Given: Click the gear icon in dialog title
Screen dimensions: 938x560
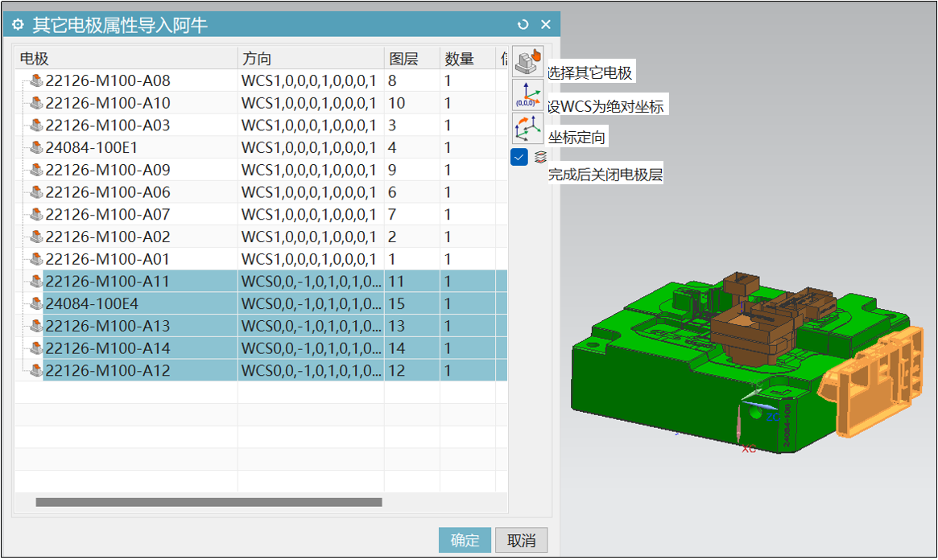Looking at the screenshot, I should 18,25.
